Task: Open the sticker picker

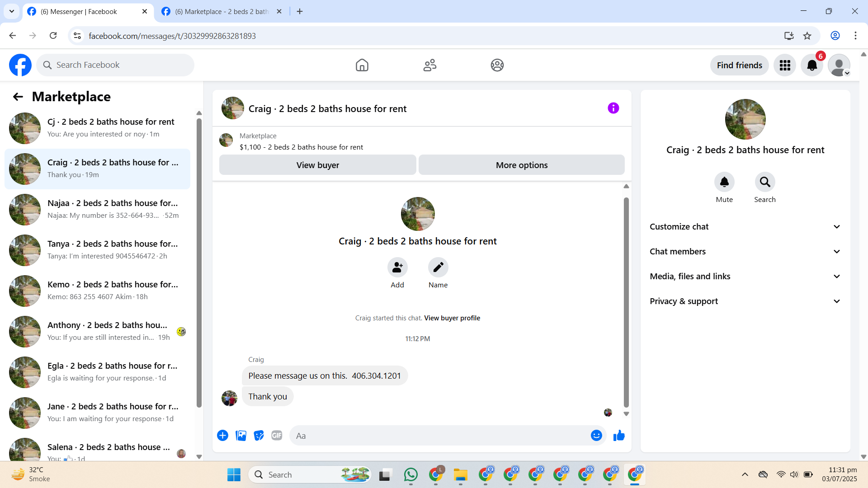Action: (259, 436)
